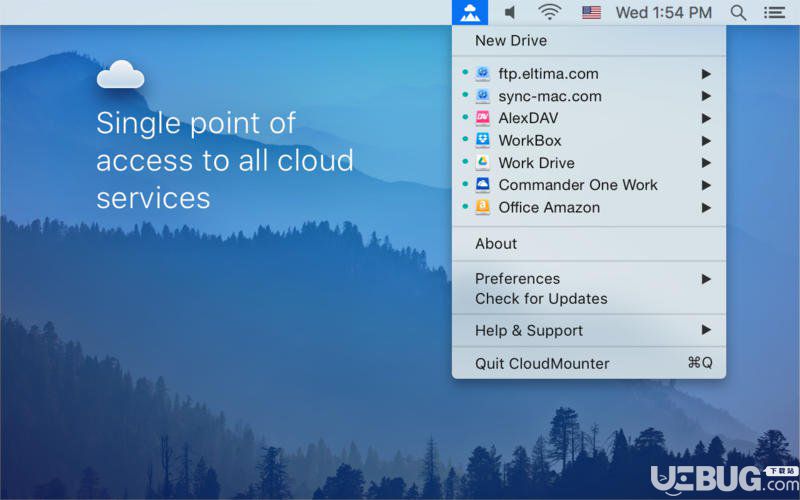Click the Amazon S3 icon beside Office Amazon
Viewport: 800px width, 500px height.
pos(483,207)
